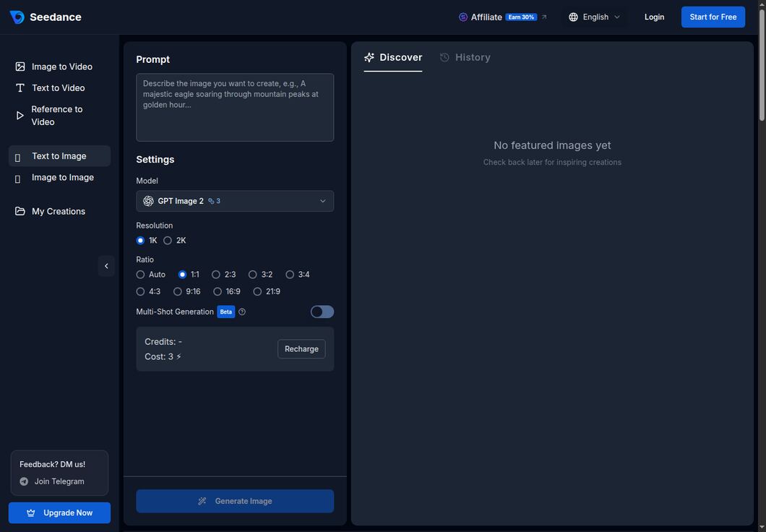Viewport: 766px width, 532px height.
Task: Click the magic wand icon on Generate Image
Action: (202, 501)
